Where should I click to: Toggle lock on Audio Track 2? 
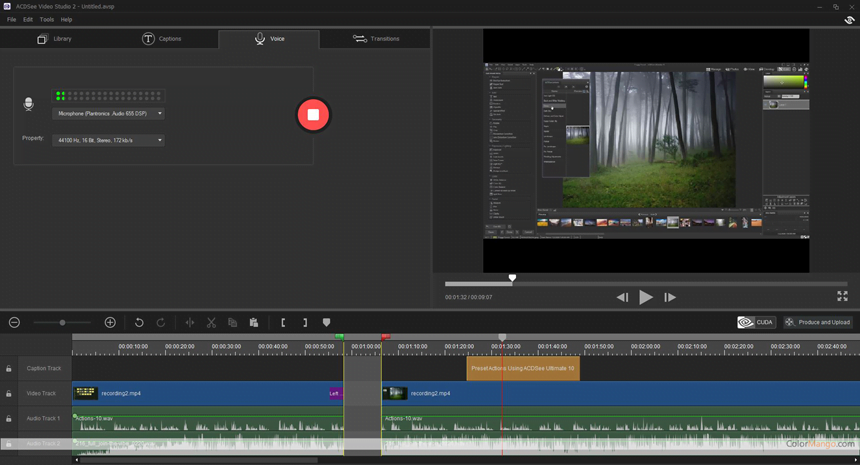[x=9, y=444]
